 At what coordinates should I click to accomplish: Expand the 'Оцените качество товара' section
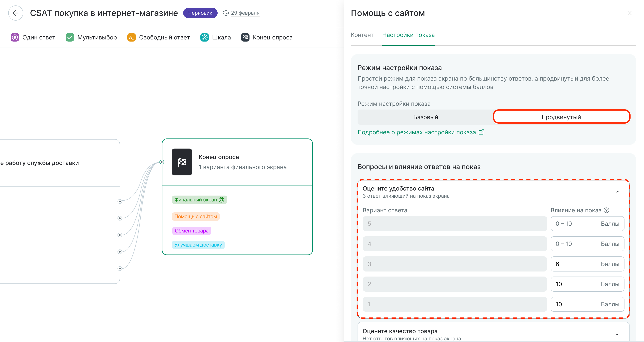[x=617, y=334]
